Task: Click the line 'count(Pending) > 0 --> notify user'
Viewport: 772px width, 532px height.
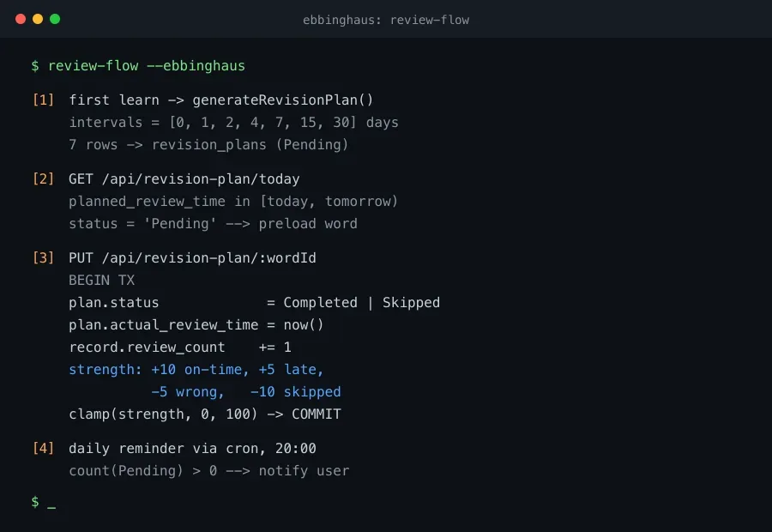Action: tap(208, 471)
